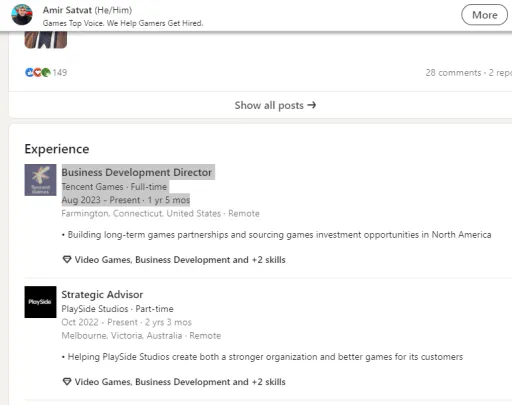Open the Tencent Games company logo

point(40,180)
